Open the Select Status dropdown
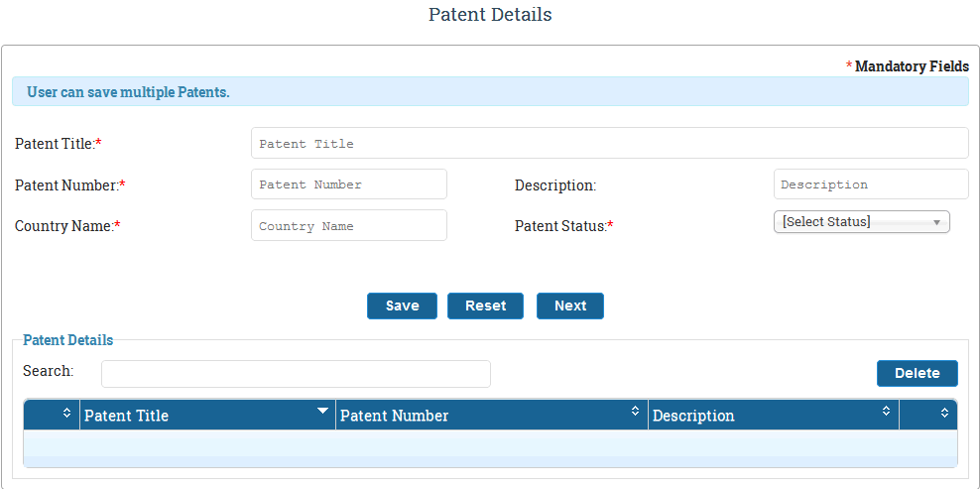The height and width of the screenshot is (489, 980). 862,222
